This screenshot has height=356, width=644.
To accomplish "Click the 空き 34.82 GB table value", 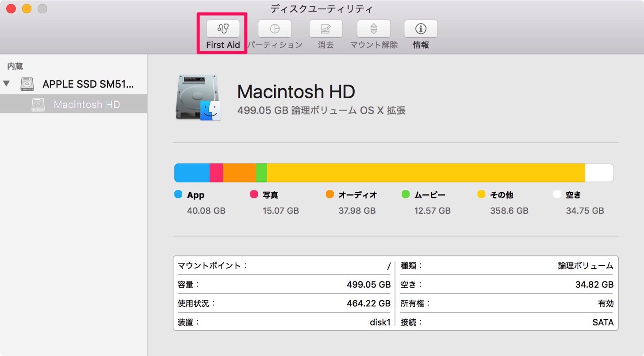I will point(594,285).
